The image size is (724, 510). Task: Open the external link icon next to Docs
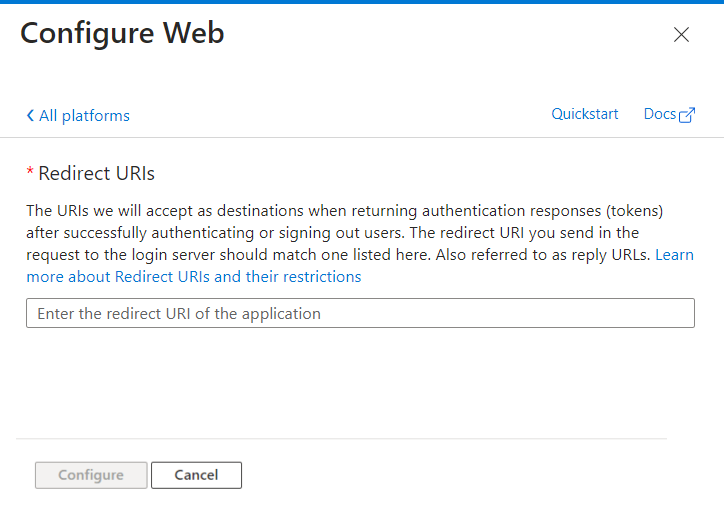(x=687, y=115)
